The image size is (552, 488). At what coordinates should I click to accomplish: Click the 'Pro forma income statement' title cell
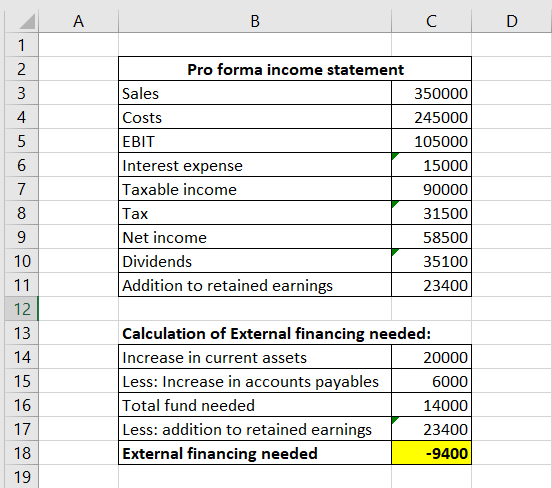tap(295, 69)
